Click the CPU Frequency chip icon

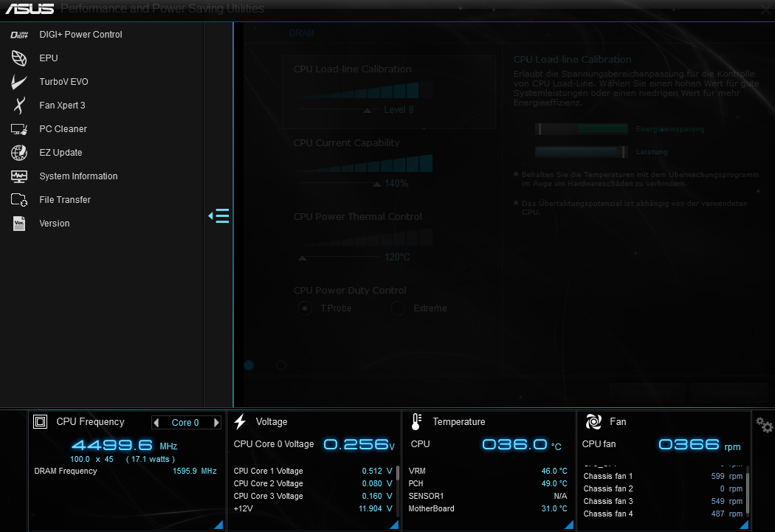click(41, 422)
